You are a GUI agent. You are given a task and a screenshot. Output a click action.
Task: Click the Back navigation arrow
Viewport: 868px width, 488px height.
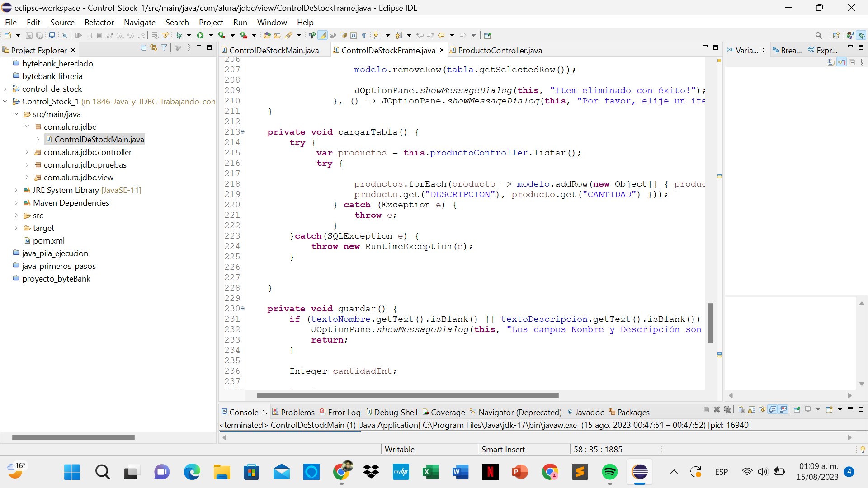441,35
